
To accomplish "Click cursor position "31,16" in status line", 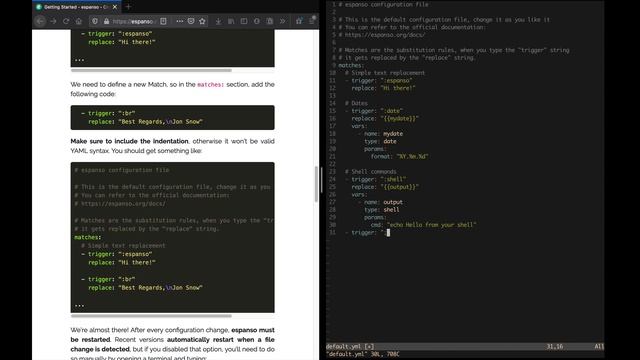I will 555,347.
